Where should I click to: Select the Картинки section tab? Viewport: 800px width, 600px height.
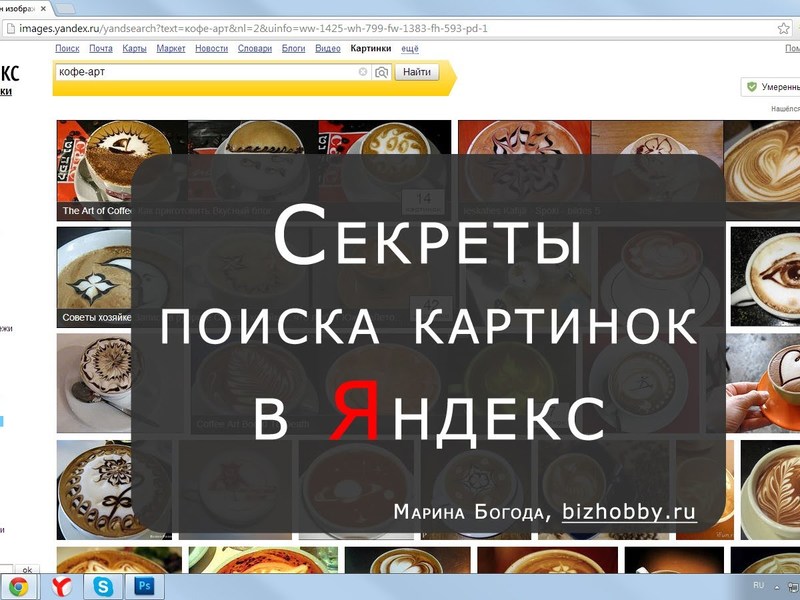click(370, 48)
